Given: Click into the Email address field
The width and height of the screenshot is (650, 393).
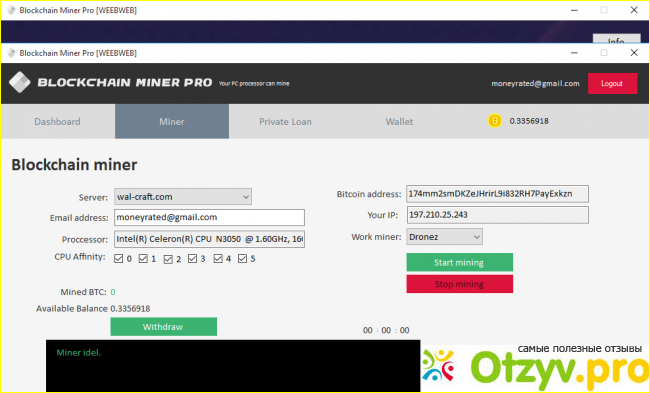Looking at the screenshot, I should pyautogui.click(x=209, y=217).
